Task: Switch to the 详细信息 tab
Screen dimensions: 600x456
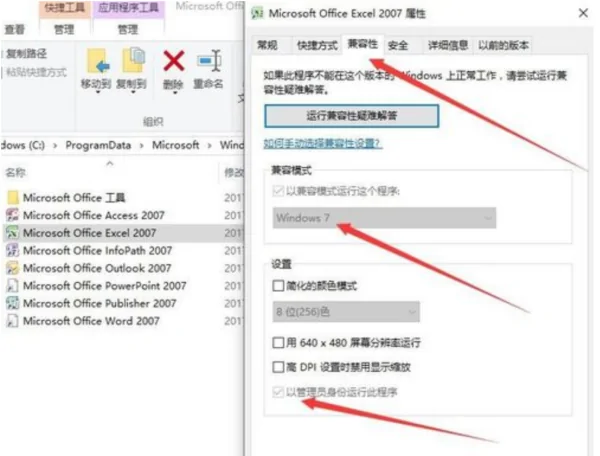Action: (448, 46)
